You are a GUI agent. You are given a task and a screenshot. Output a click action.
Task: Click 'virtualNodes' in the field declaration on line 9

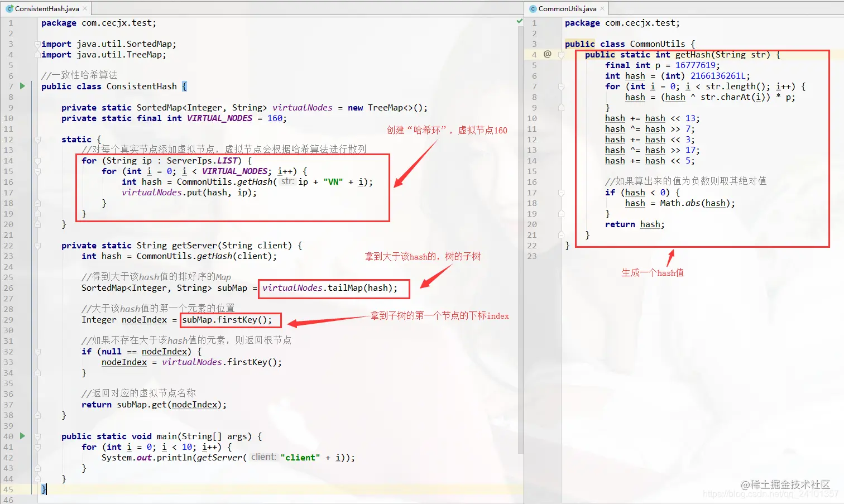pyautogui.click(x=302, y=108)
